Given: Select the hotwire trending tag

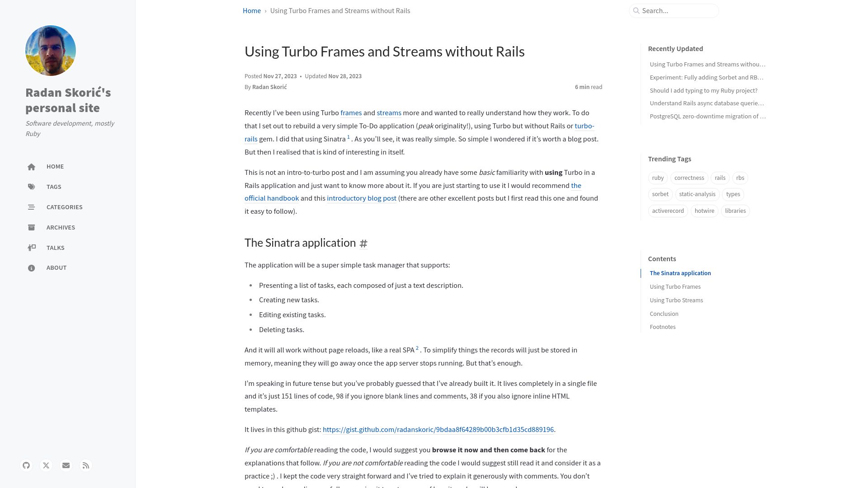Looking at the screenshot, I should click(704, 211).
